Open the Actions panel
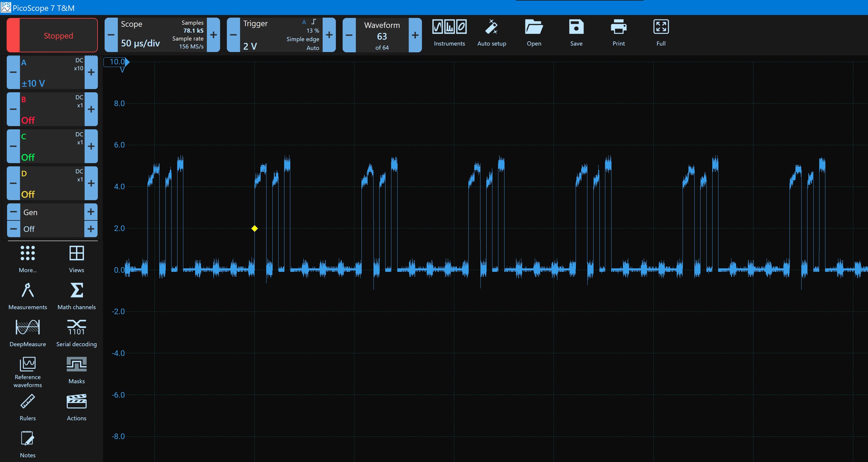This screenshot has width=868, height=462. click(76, 407)
